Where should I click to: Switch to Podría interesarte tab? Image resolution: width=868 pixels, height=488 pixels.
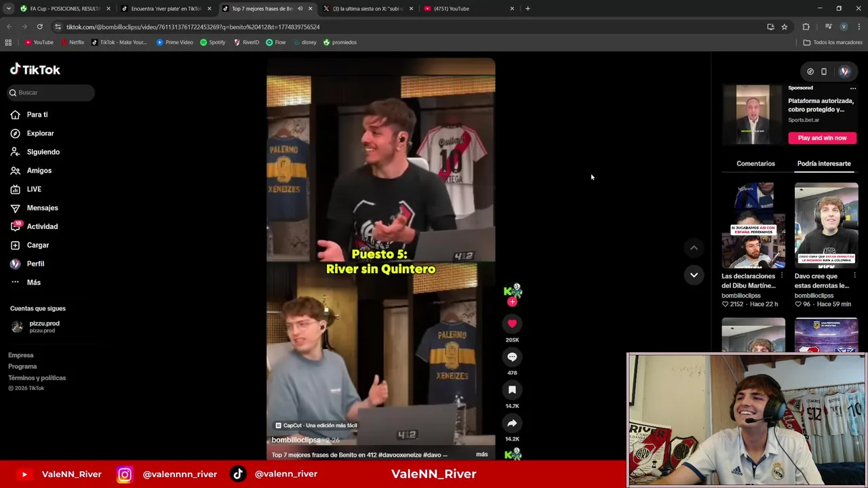tap(824, 163)
